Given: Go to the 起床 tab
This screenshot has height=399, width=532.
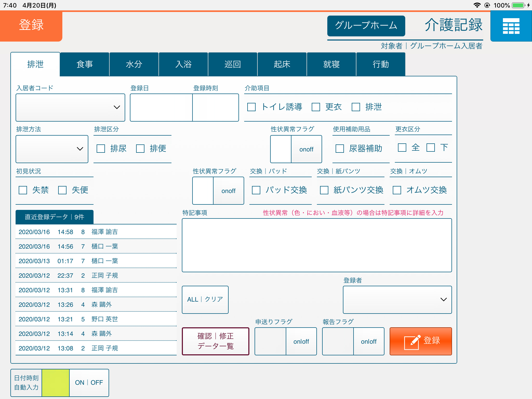Looking at the screenshot, I should [x=282, y=64].
